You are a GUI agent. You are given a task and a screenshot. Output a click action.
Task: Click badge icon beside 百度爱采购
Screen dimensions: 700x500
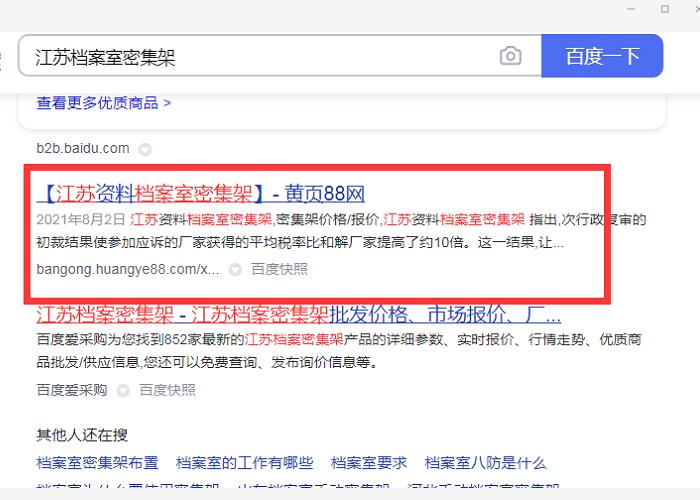[123, 391]
